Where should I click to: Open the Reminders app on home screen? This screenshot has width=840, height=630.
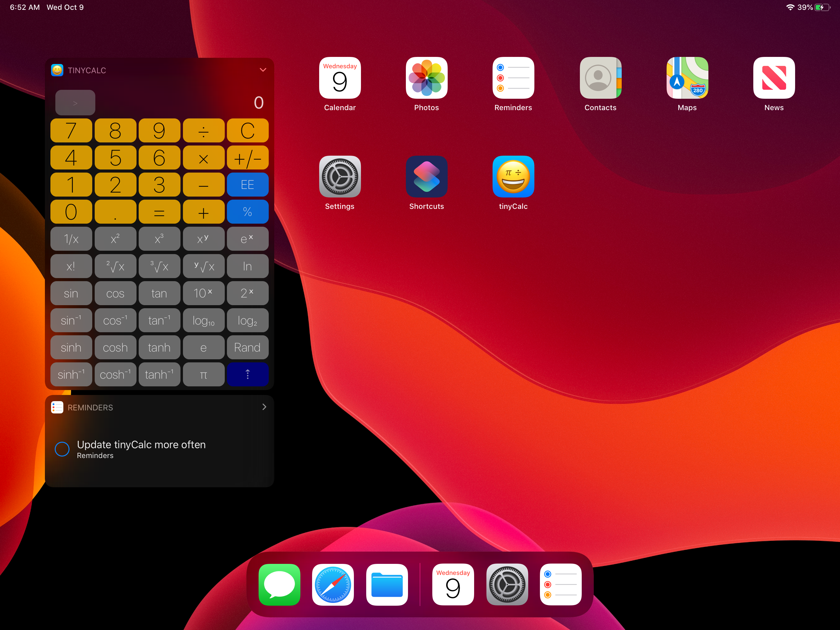(x=513, y=78)
